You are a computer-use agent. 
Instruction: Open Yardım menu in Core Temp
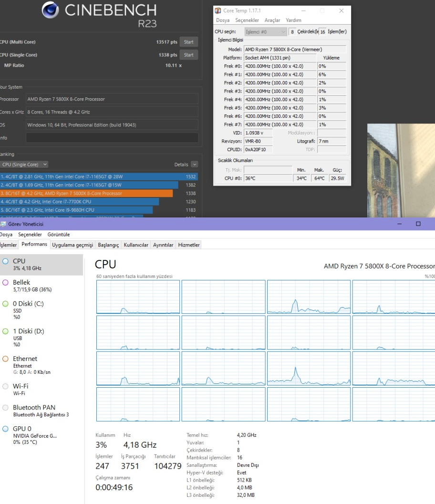pyautogui.click(x=293, y=20)
